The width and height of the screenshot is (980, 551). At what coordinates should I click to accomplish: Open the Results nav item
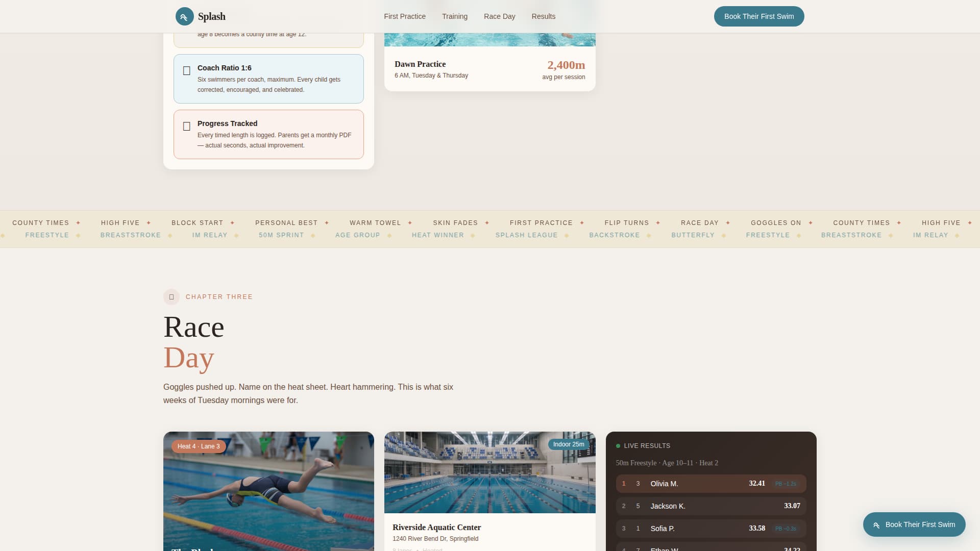click(543, 16)
